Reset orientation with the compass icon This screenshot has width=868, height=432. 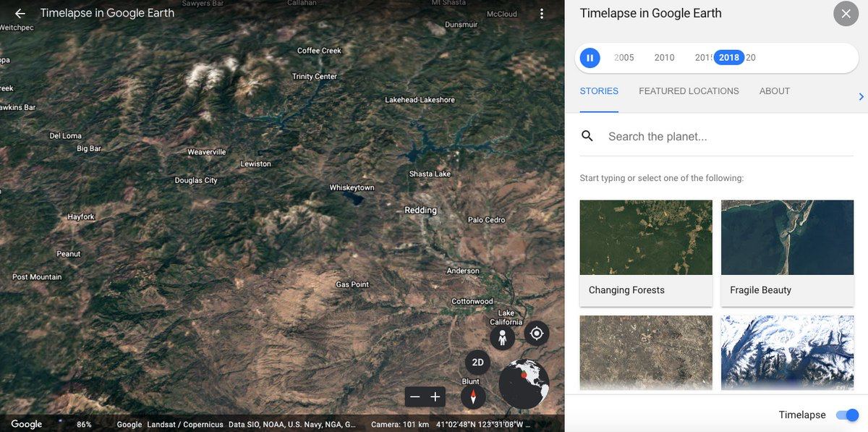pyautogui.click(x=473, y=397)
